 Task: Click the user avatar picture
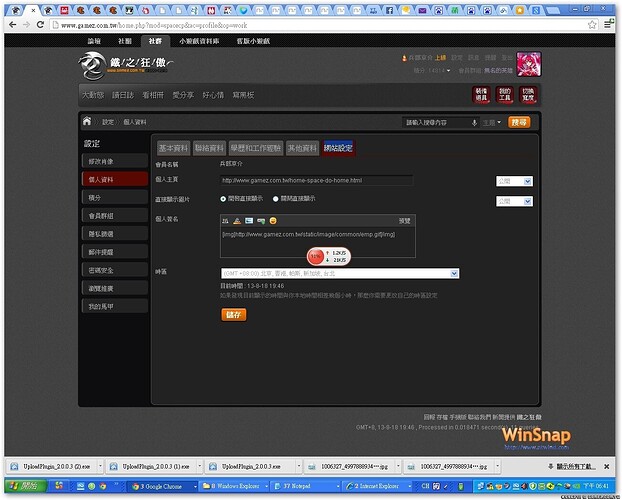coord(528,64)
